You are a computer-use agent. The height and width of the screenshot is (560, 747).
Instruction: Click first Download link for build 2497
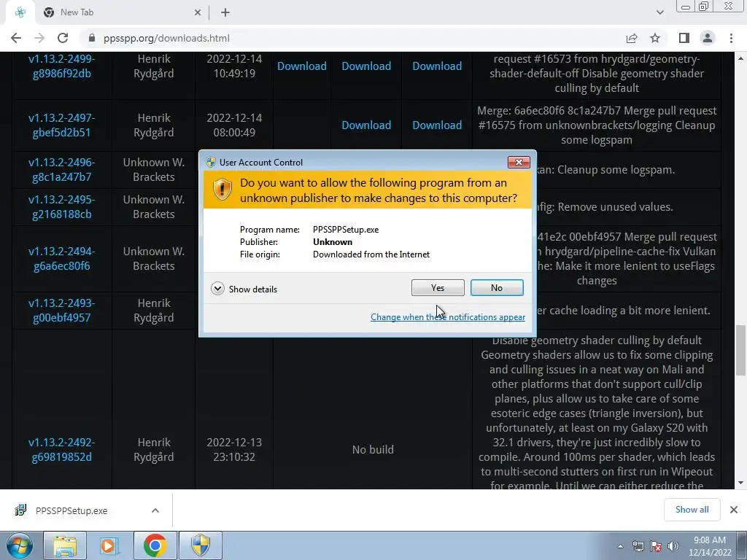[x=366, y=125]
